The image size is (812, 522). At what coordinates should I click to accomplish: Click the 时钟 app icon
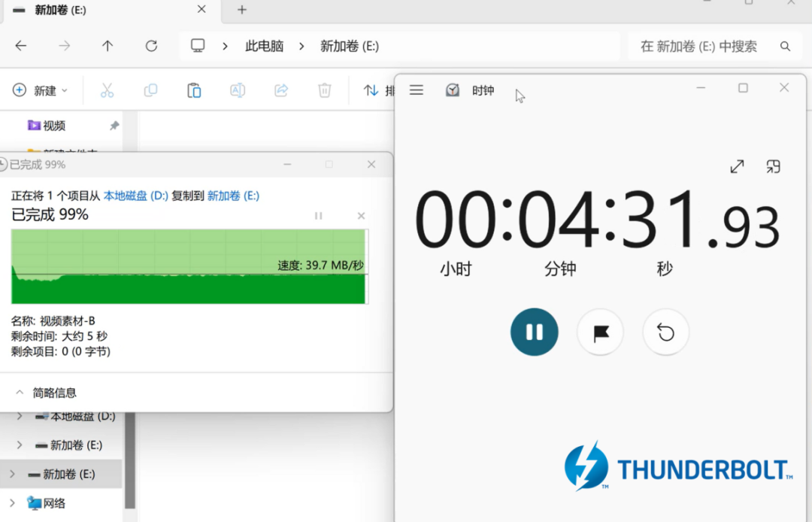[453, 90]
